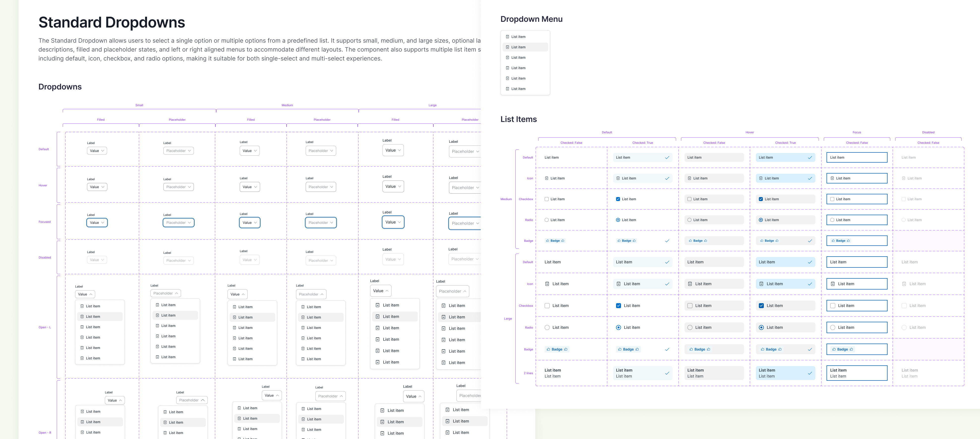Click Badge in Medium Badge row, Default Checked False
This screenshot has width=980, height=439.
coord(555,241)
